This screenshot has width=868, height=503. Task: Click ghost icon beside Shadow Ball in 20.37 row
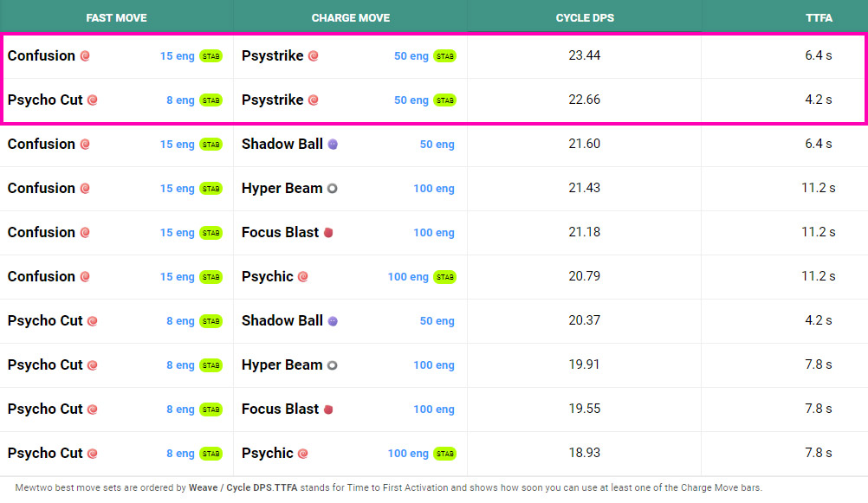(333, 321)
